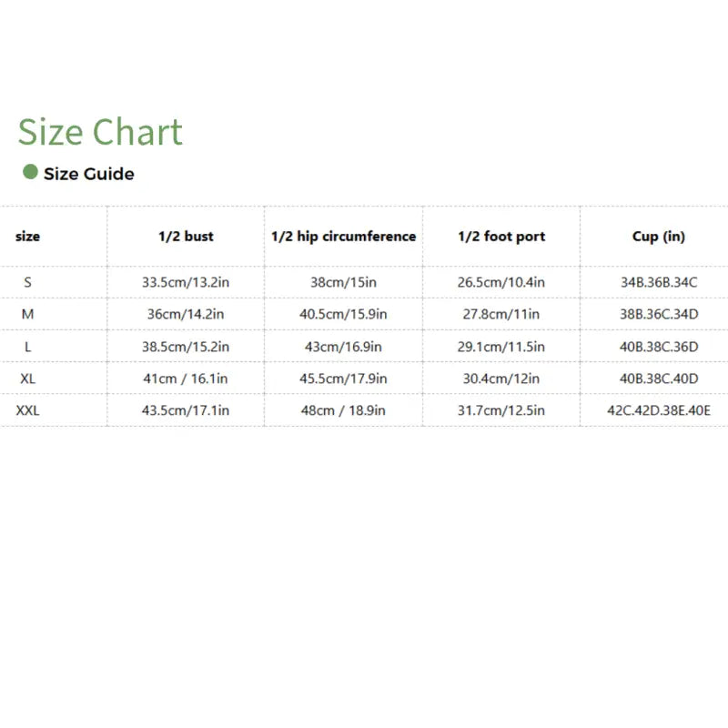Select the 'size' column header
The image size is (728, 728).
tap(28, 237)
